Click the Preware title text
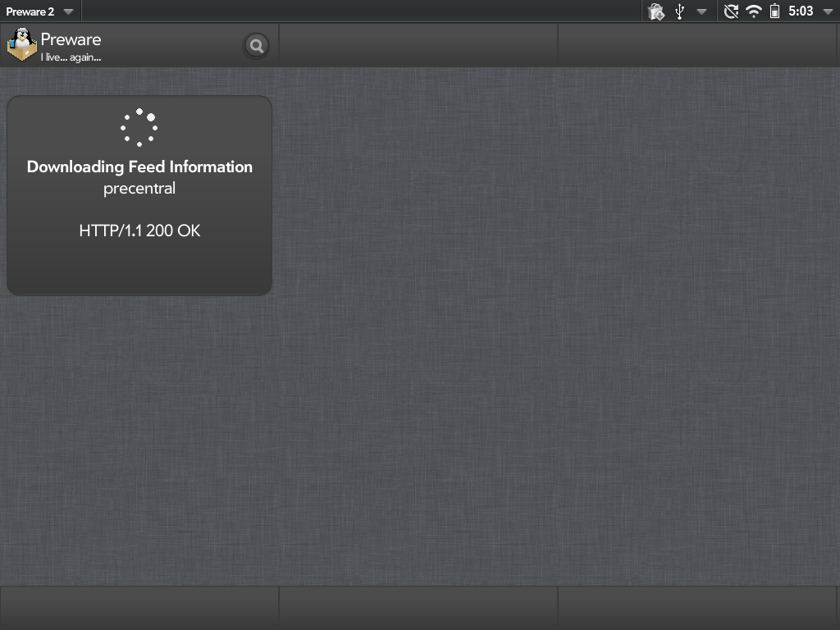840x630 pixels. 71,39
